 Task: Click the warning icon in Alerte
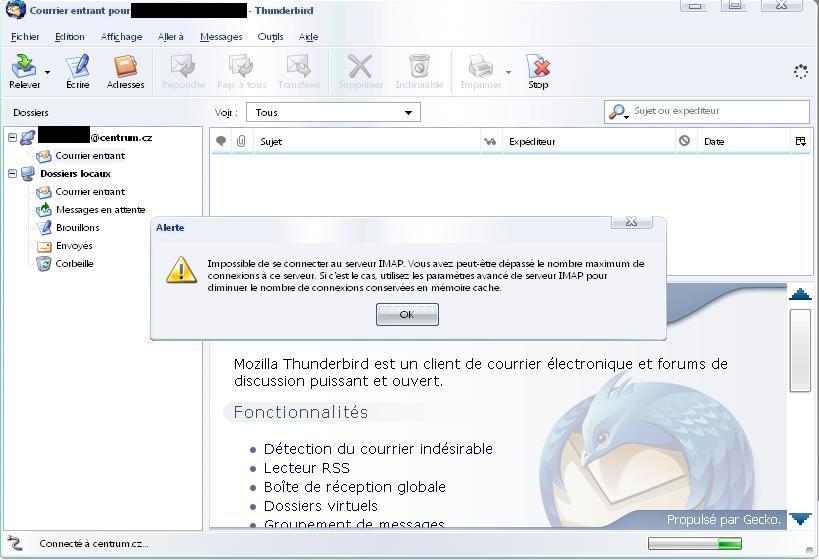(x=181, y=270)
